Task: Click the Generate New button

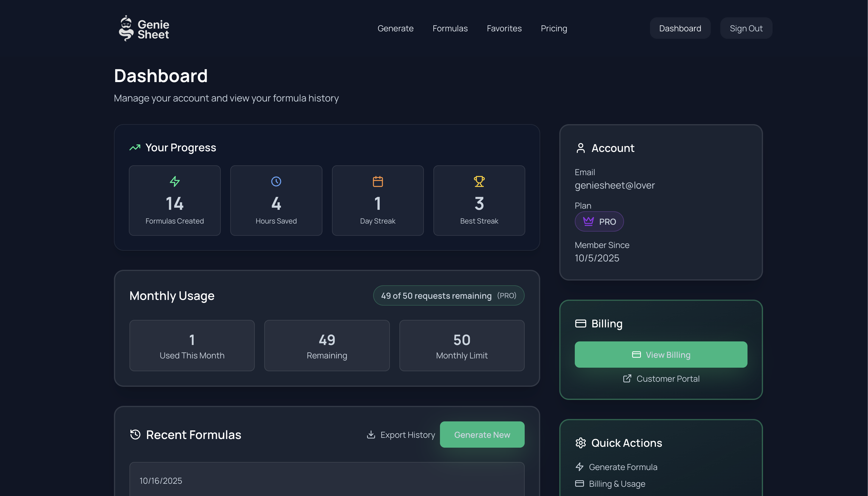Action: [x=482, y=435]
